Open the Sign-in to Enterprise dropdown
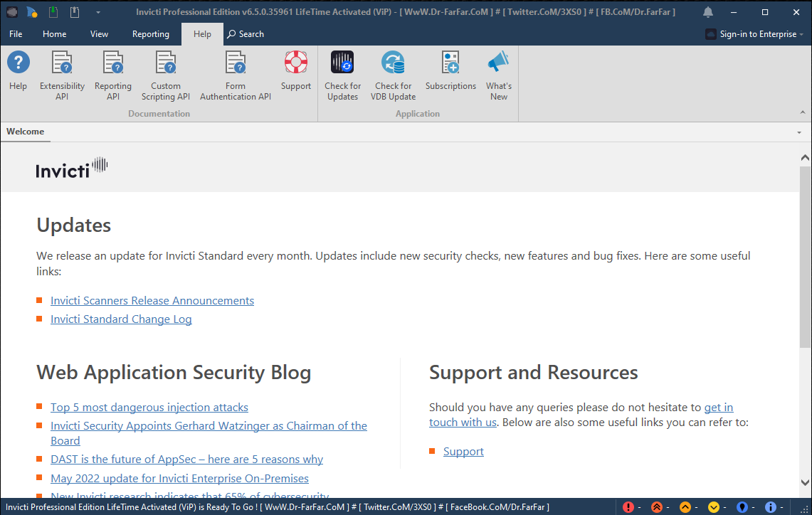 [x=754, y=34]
